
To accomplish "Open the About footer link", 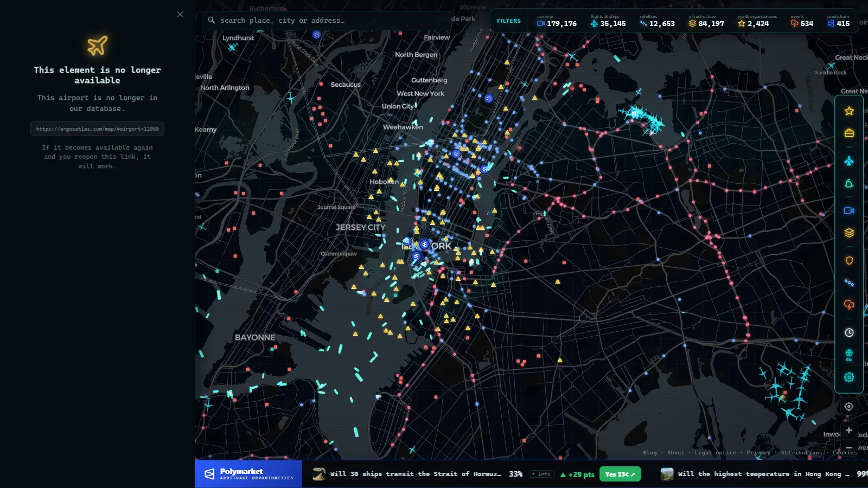I will 675,453.
